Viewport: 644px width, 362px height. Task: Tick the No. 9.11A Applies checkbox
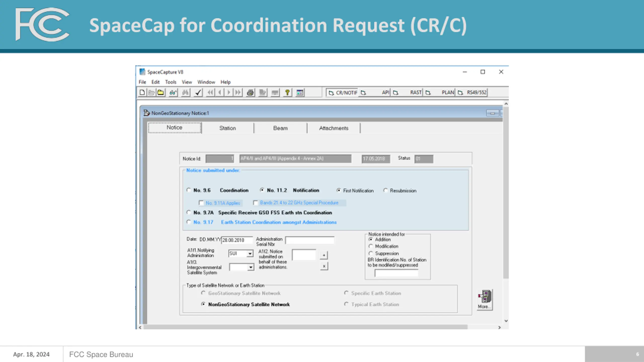tap(201, 203)
